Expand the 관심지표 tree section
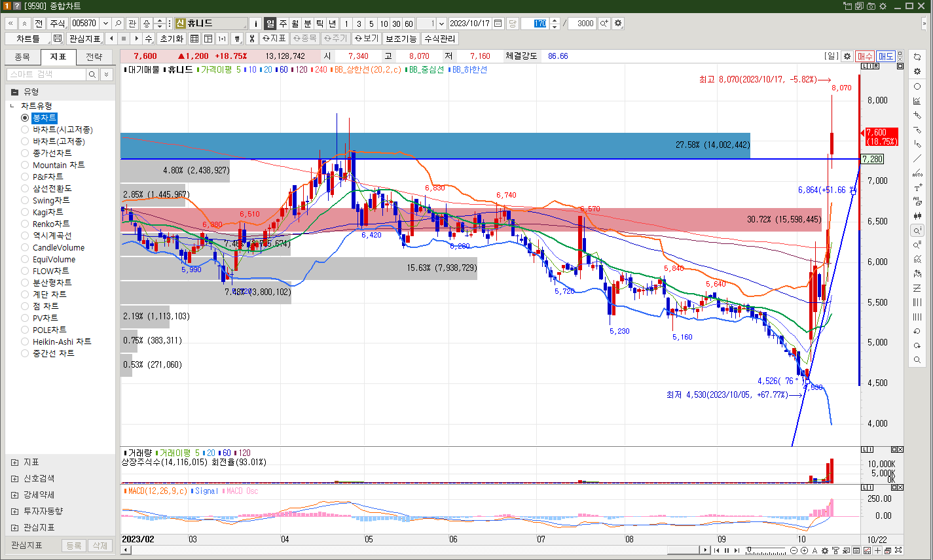The height and width of the screenshot is (560, 933). coord(14,528)
